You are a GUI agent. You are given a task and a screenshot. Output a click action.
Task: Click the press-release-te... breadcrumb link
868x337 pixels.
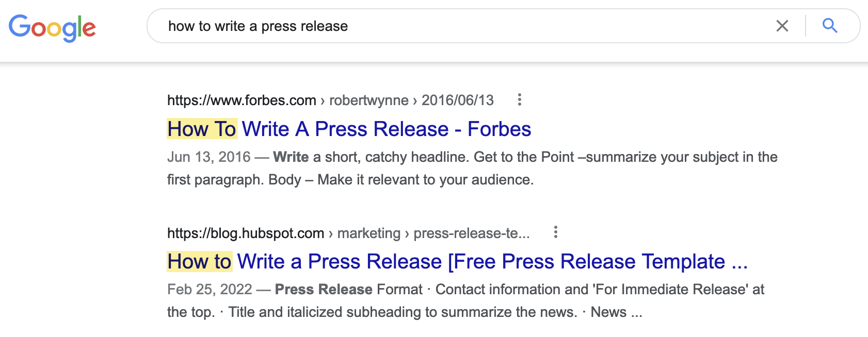coord(473,233)
